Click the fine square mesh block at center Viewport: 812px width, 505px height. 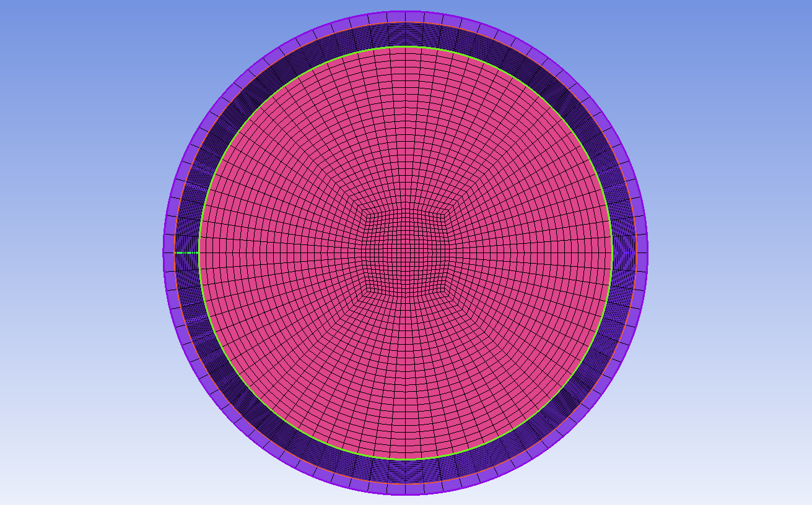[x=405, y=252]
